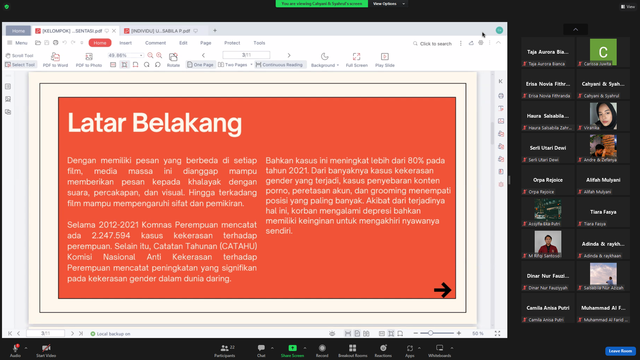
Task: Toggle Continuous Reading mode
Action: pos(280,64)
